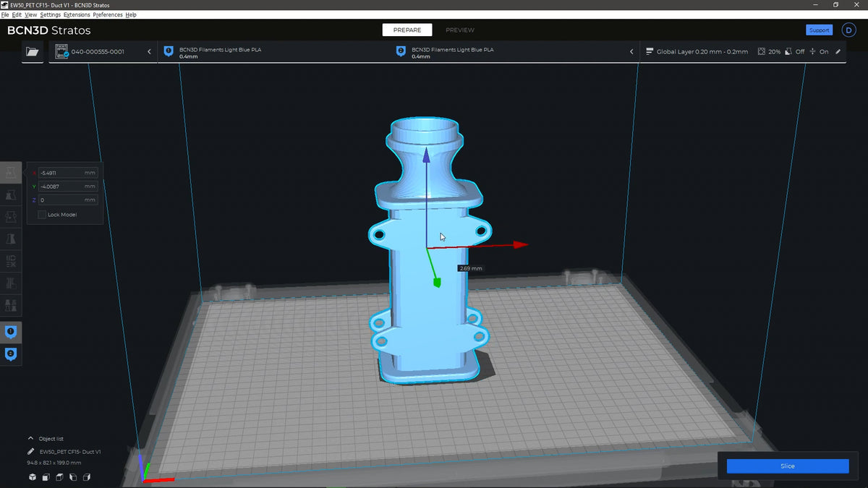Open the print mode IDEX tool
The height and width of the screenshot is (488, 868).
pyautogui.click(x=11, y=261)
